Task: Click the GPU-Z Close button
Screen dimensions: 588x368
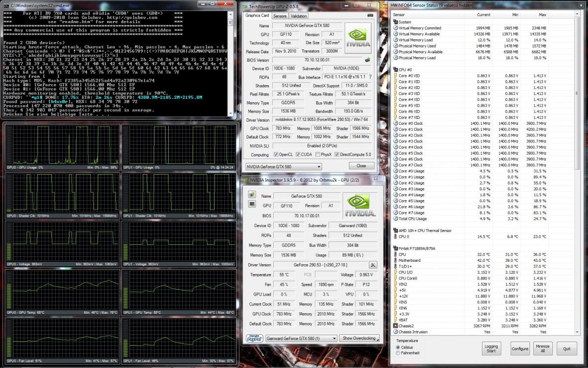Action: click(x=361, y=166)
